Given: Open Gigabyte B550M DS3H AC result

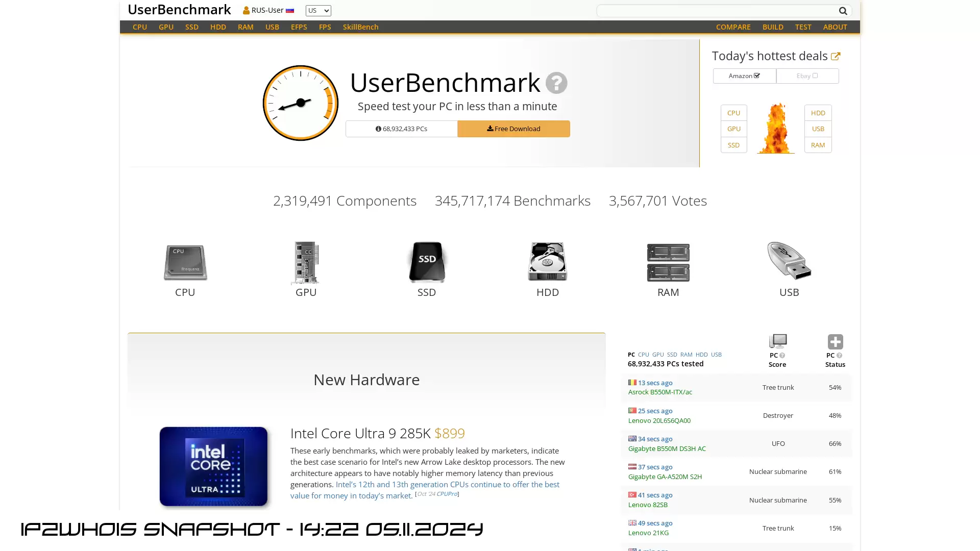Looking at the screenshot, I should tap(667, 449).
